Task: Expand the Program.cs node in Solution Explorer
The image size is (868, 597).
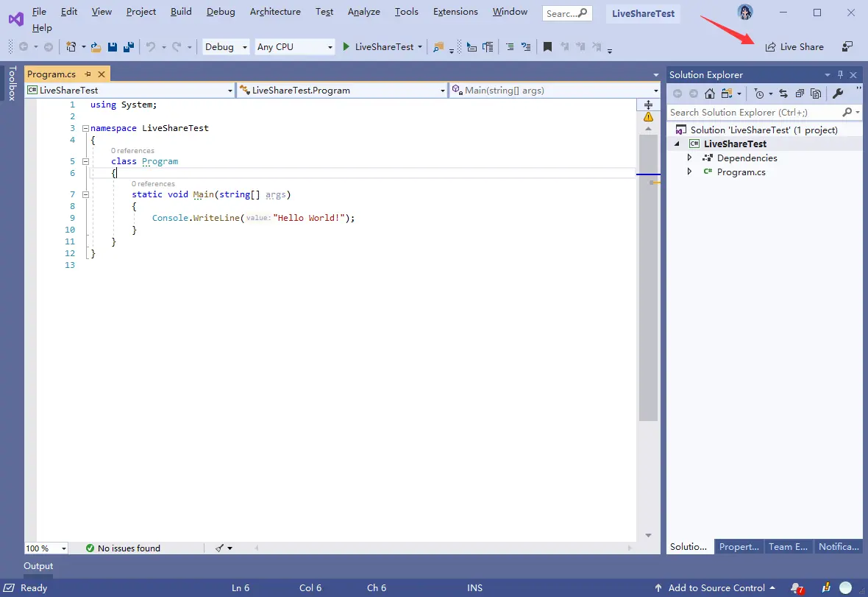Action: (x=689, y=172)
